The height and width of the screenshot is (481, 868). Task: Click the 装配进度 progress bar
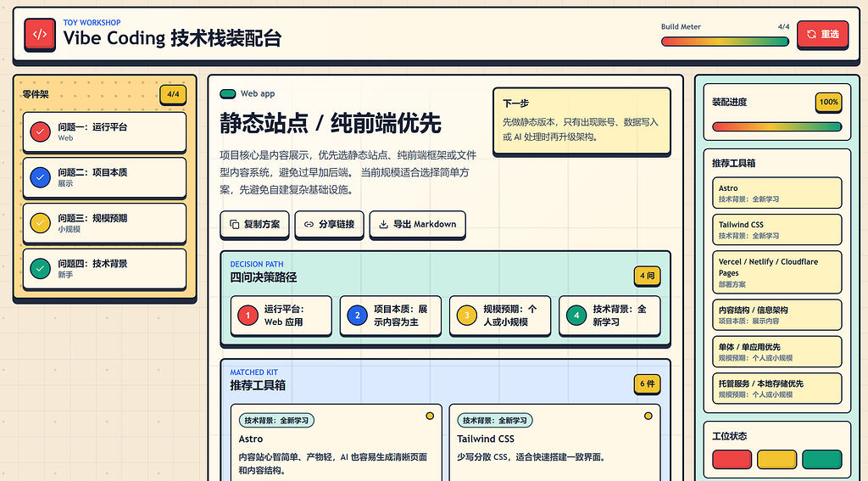point(776,127)
